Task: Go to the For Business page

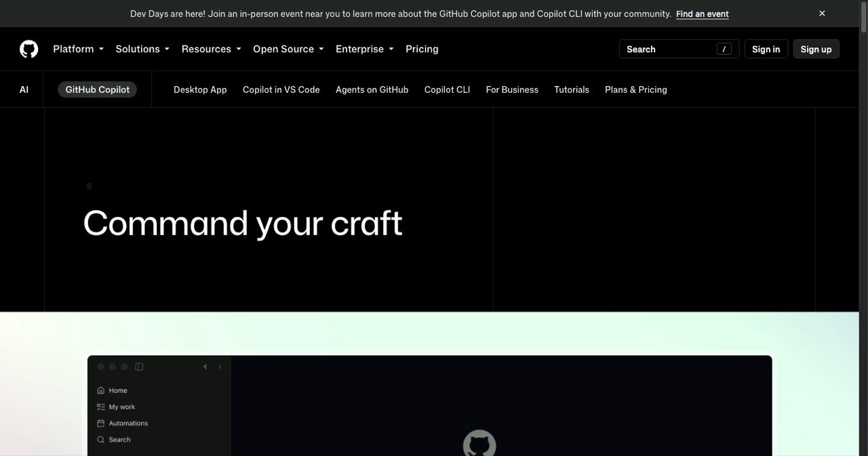Action: coord(512,89)
